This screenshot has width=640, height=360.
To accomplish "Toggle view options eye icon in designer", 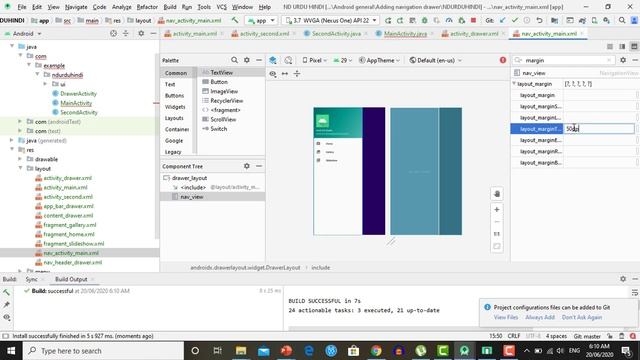I will point(273,73).
